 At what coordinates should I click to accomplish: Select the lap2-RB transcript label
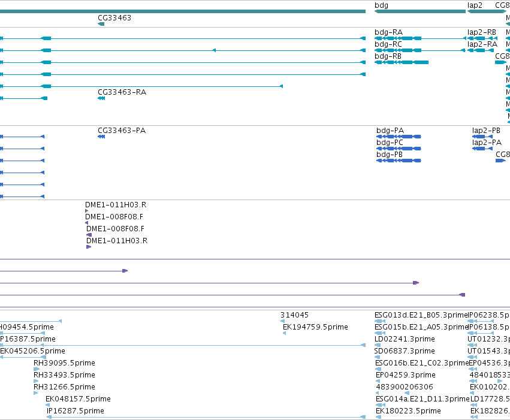tap(482, 32)
